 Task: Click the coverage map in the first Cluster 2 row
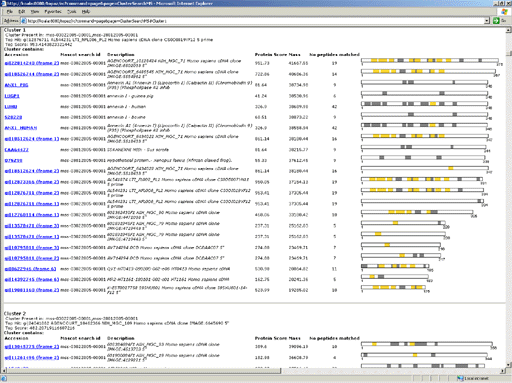coord(427,344)
